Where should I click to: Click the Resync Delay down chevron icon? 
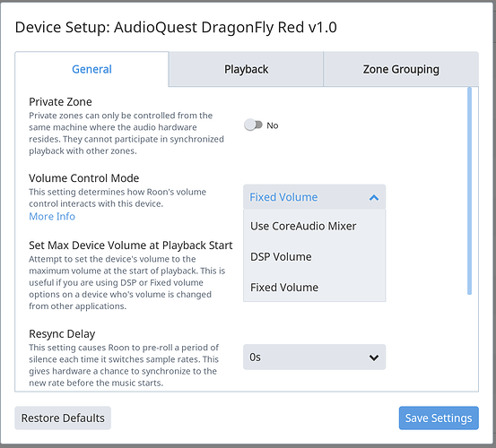pos(374,358)
